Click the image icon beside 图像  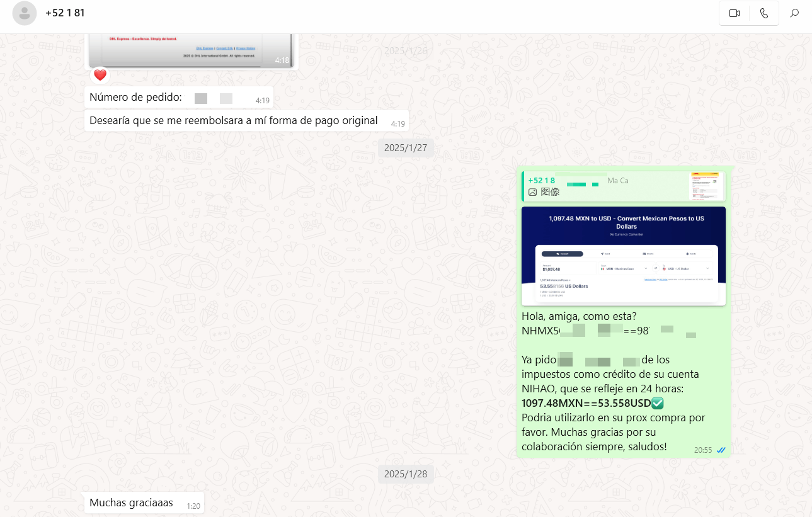coord(533,192)
